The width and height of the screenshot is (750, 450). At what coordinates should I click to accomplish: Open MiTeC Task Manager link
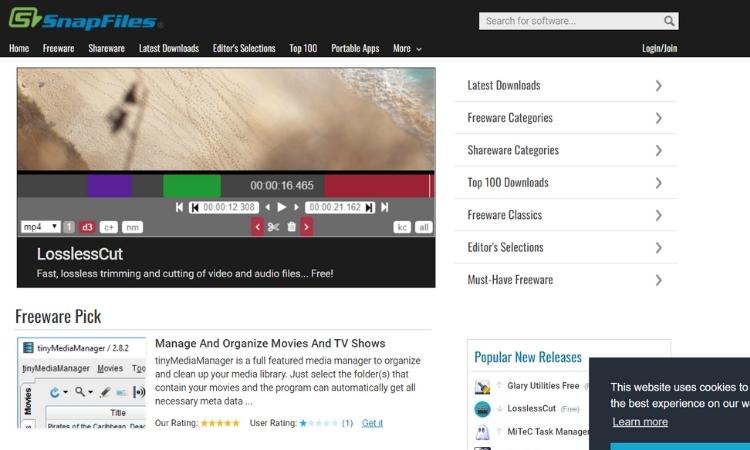click(548, 431)
